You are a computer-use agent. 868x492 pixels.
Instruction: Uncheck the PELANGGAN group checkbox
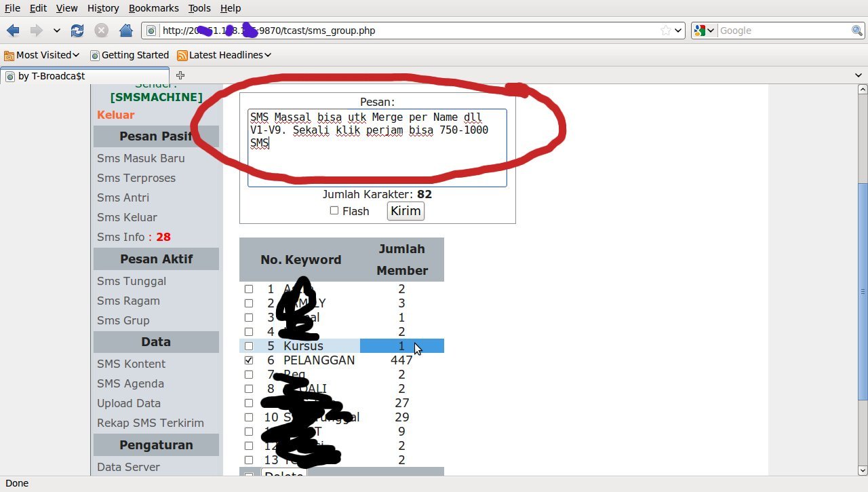coord(249,360)
